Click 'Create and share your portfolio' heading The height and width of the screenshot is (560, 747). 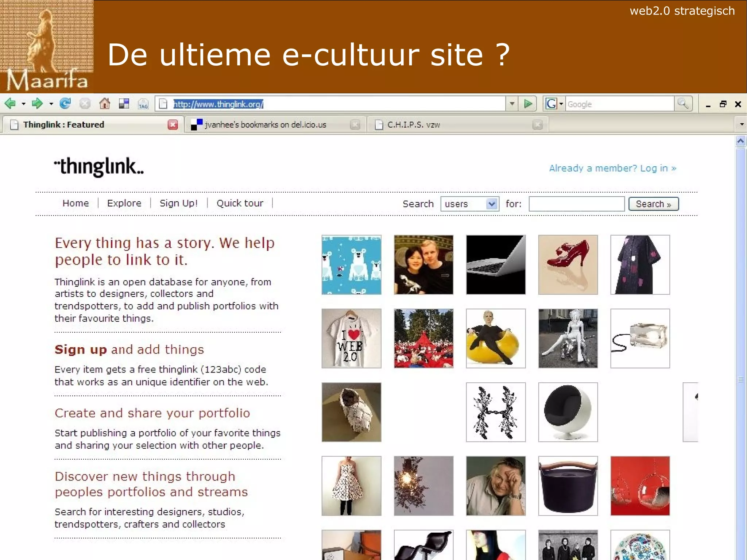pos(152,413)
